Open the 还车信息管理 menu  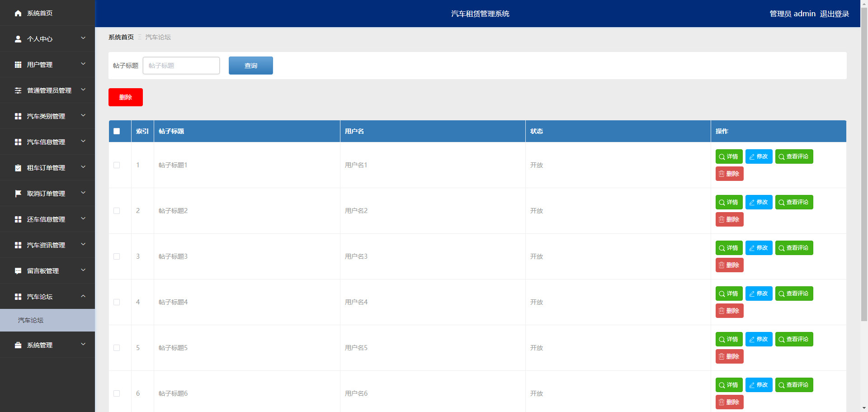[x=47, y=219]
